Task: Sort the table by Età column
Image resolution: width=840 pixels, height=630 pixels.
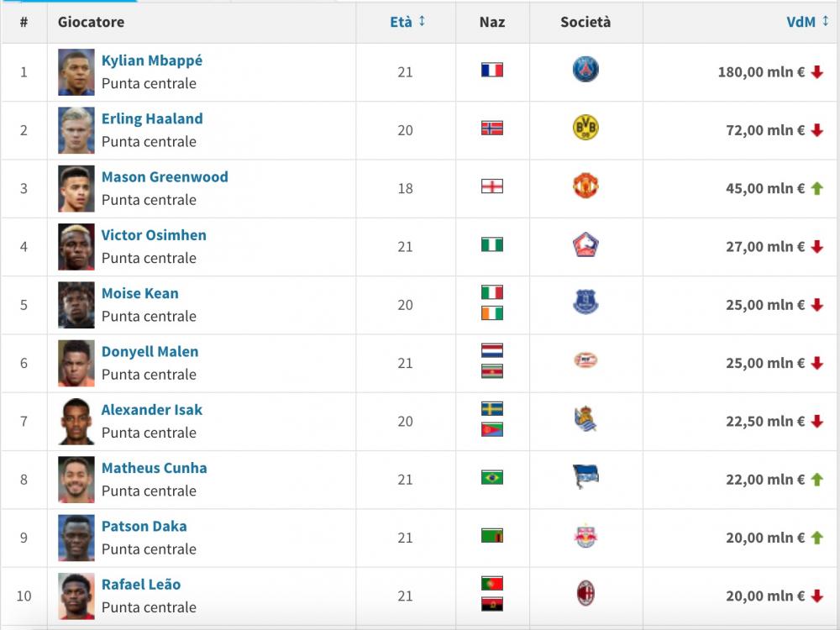Action: (x=402, y=22)
